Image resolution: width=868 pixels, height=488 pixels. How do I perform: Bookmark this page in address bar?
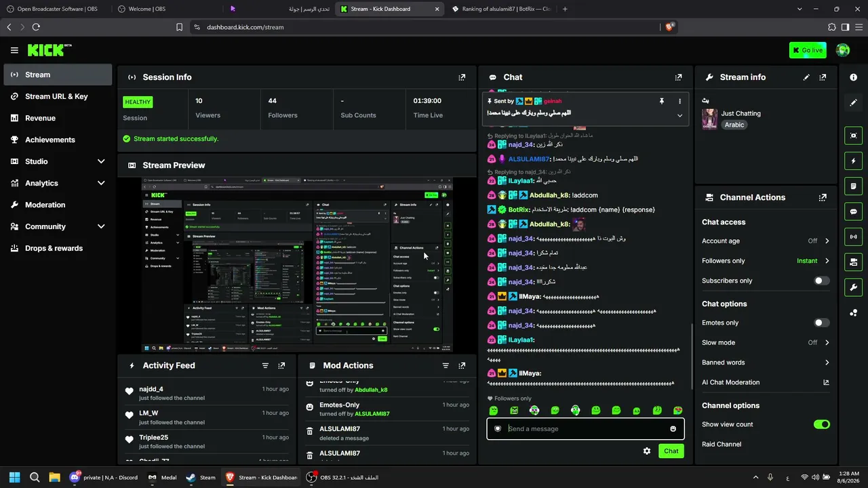[x=179, y=27]
